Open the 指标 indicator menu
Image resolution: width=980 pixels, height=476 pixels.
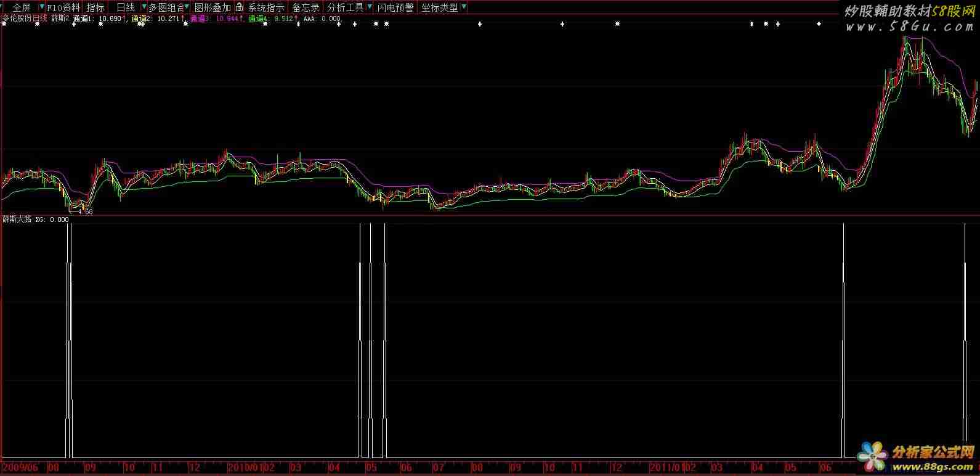point(95,7)
